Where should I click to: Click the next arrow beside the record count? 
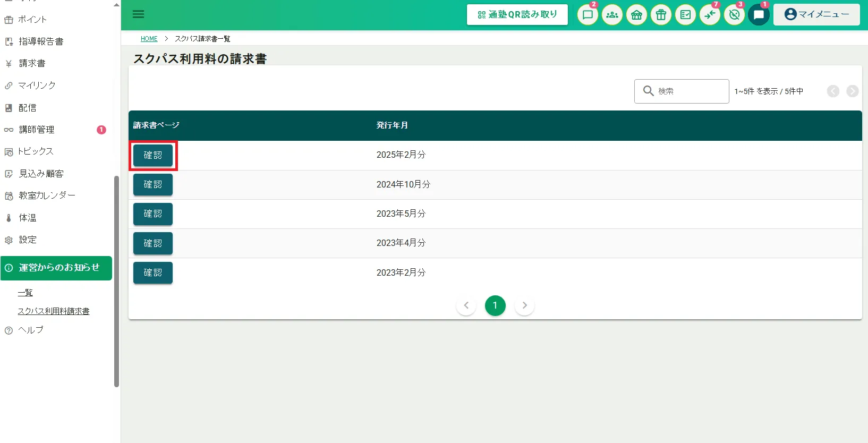tap(853, 91)
